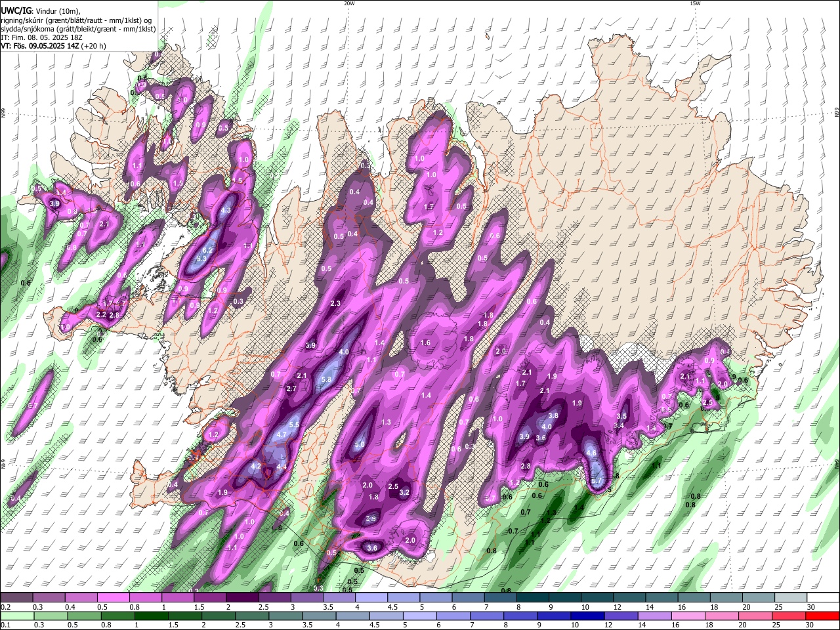Viewport: 840px width, 630px height.
Task: Click the 3.2 precipitation value on the map
Action: [404, 492]
